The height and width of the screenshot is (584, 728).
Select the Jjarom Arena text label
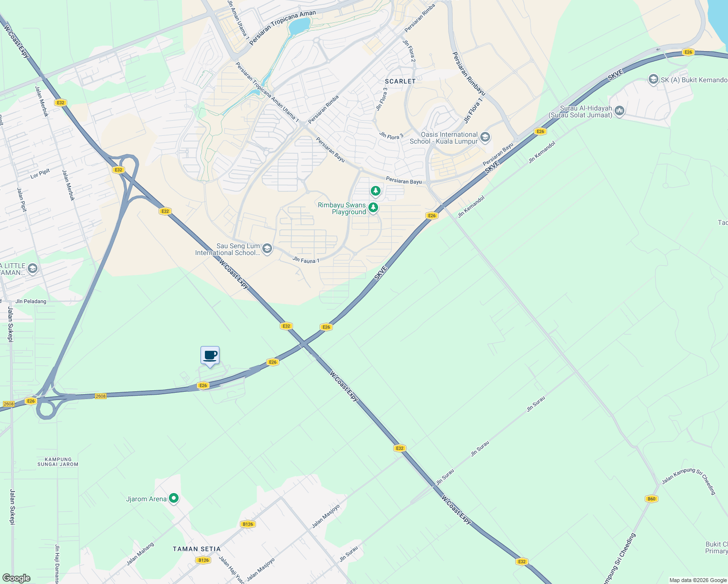click(x=146, y=499)
